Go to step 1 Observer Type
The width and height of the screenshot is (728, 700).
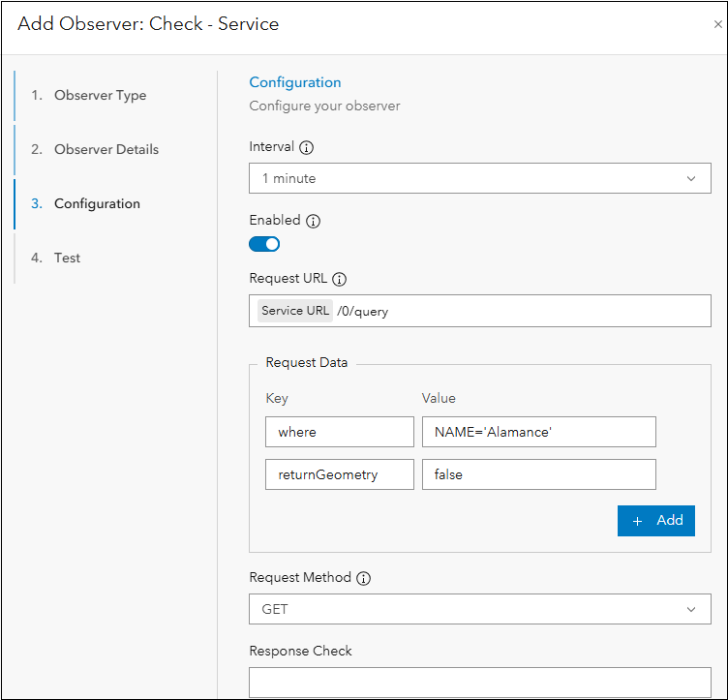click(100, 95)
